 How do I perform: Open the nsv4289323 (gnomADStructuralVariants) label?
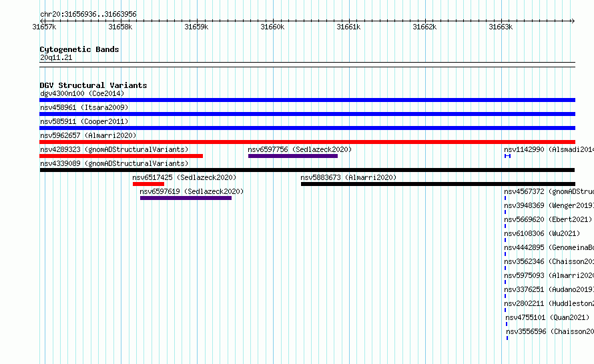[114, 149]
